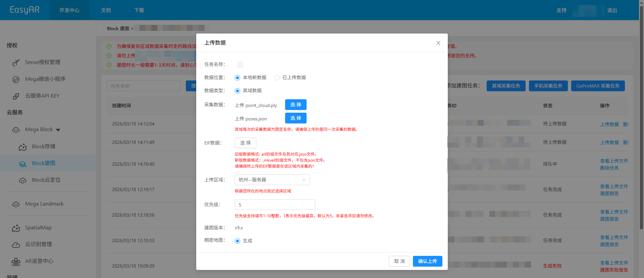The width and height of the screenshot is (644, 278).
Task: Click the 优先级 input field
Action: click(x=275, y=205)
